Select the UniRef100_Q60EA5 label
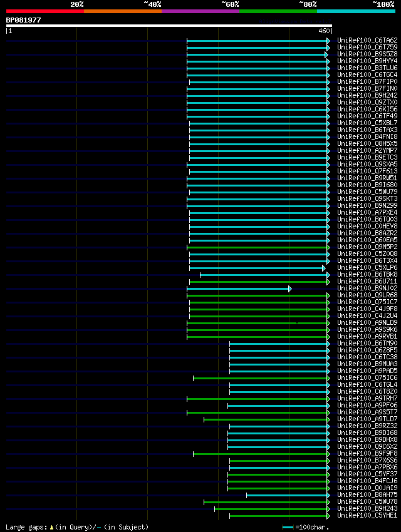The height and width of the screenshot is (532, 401). pyautogui.click(x=367, y=240)
